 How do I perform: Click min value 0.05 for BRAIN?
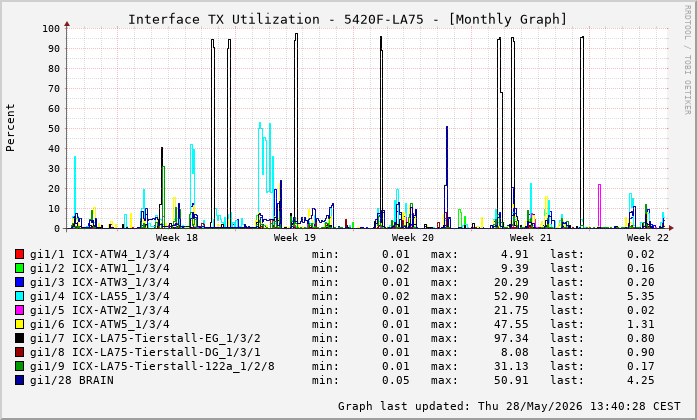(x=396, y=380)
